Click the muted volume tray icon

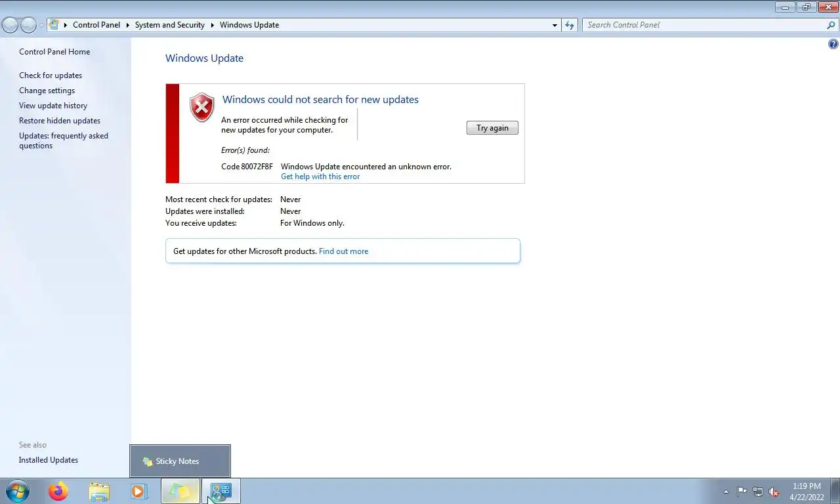coord(774,492)
